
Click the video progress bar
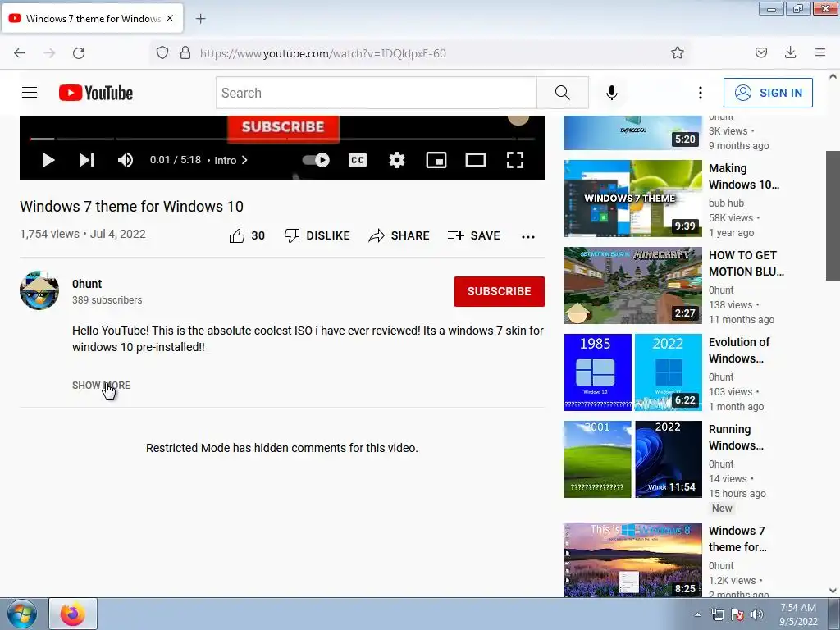[282, 139]
